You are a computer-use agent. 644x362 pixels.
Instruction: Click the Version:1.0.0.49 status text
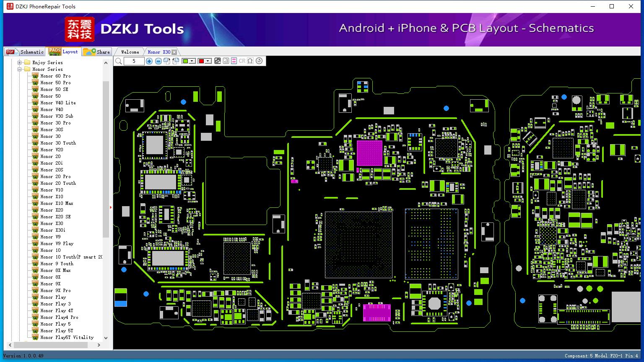[23, 356]
